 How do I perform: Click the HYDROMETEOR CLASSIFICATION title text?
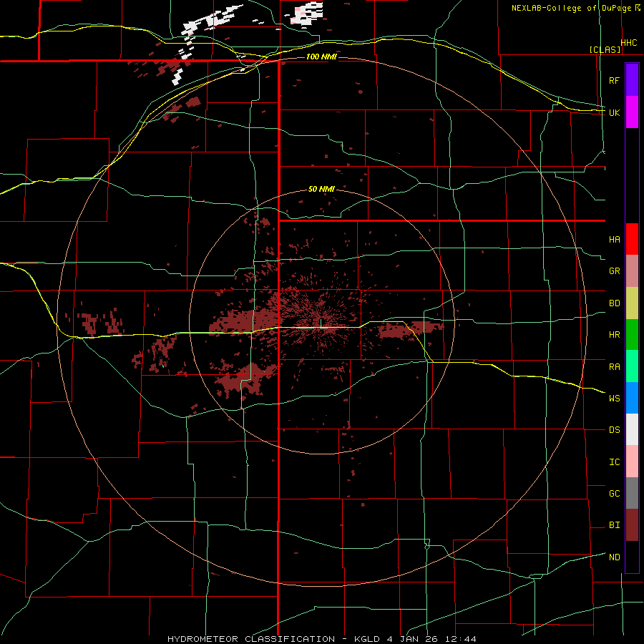tap(251, 639)
